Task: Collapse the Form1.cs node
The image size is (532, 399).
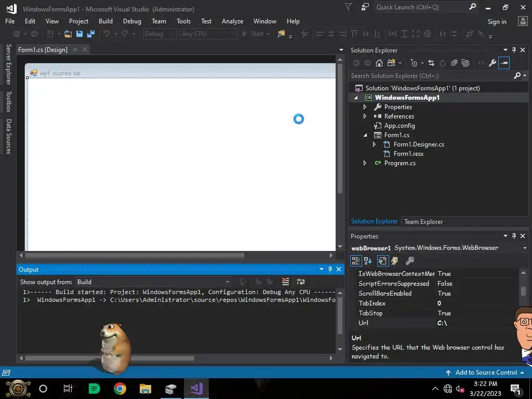Action: point(365,135)
